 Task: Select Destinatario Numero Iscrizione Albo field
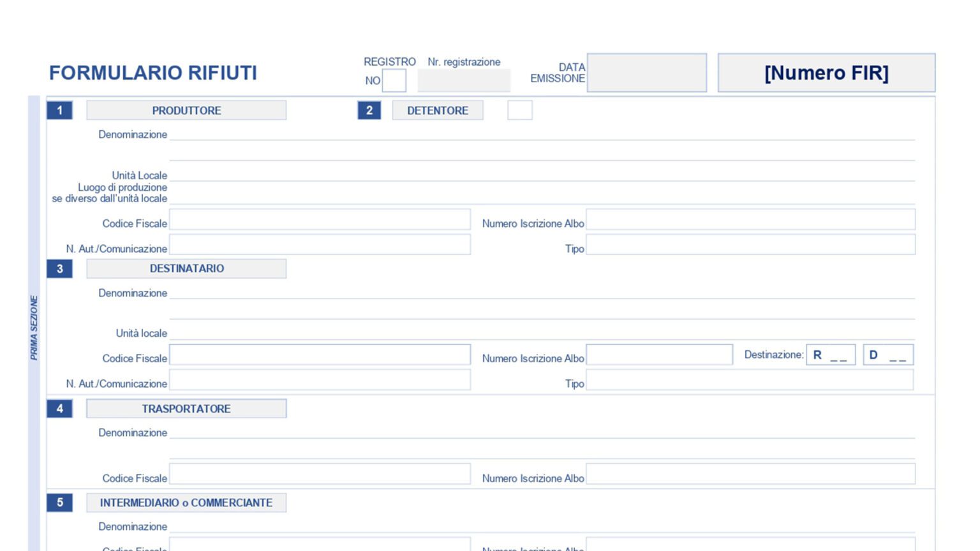coord(659,355)
